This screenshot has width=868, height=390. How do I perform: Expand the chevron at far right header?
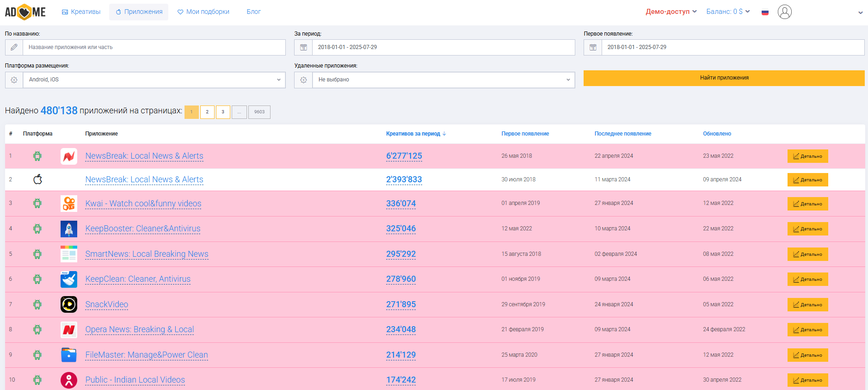(861, 12)
